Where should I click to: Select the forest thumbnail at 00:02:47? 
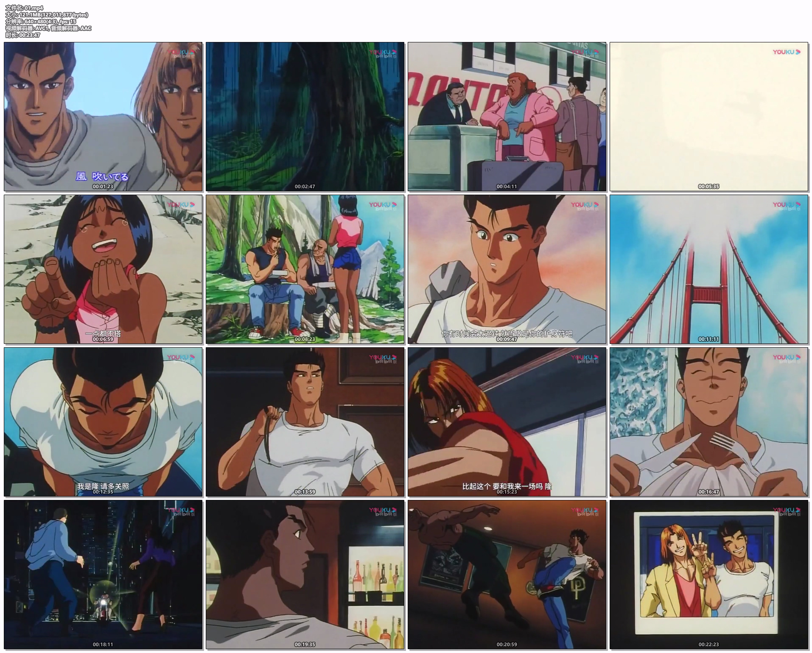coord(305,117)
